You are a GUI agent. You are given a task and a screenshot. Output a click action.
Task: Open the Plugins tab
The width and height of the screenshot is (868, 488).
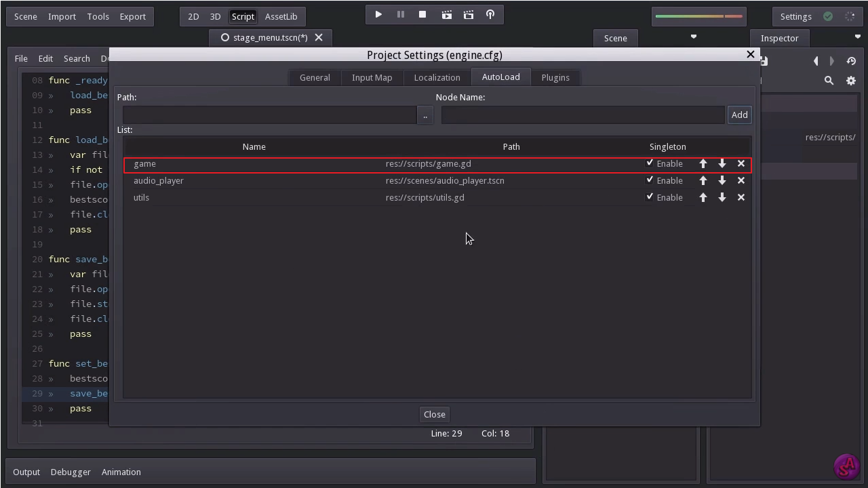555,77
